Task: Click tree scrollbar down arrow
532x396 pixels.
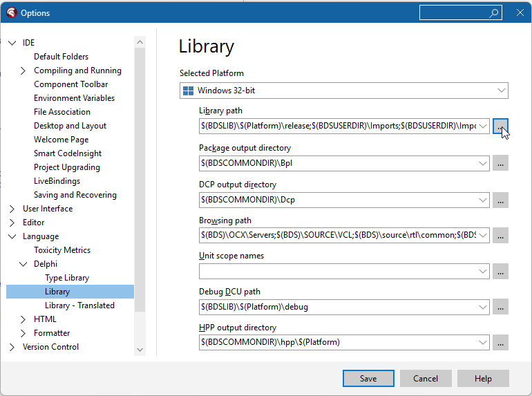Action: pyautogui.click(x=140, y=350)
